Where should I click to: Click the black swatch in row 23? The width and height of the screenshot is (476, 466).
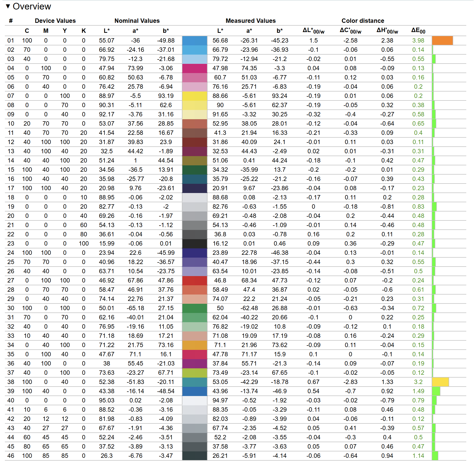point(194,244)
